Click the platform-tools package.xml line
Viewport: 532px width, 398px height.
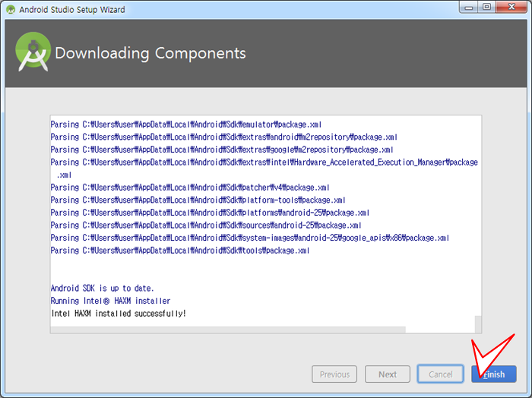point(198,200)
